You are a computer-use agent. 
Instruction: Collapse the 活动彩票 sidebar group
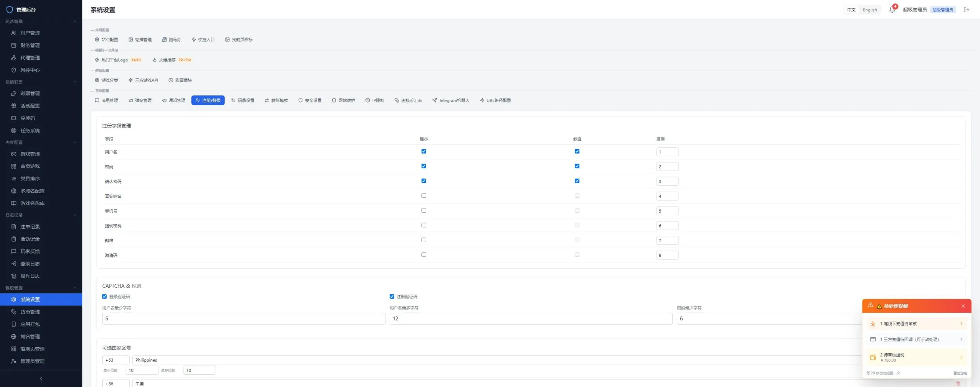click(75, 82)
